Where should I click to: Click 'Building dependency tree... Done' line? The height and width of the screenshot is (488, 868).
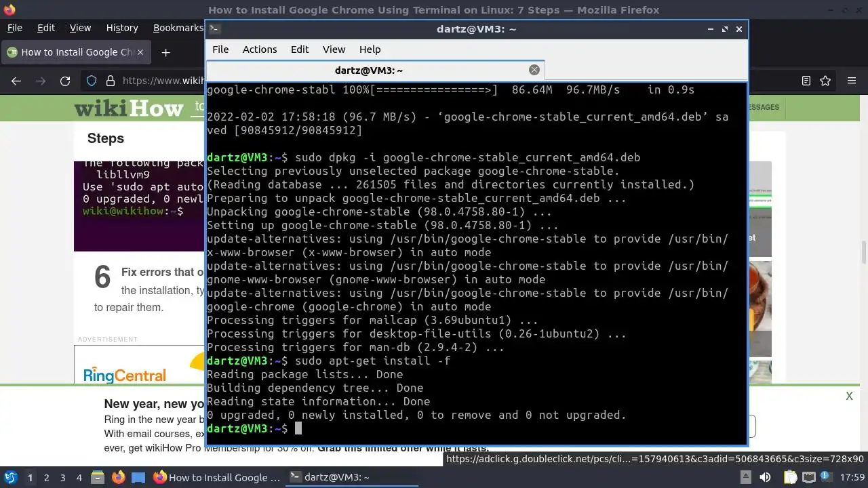[315, 388]
